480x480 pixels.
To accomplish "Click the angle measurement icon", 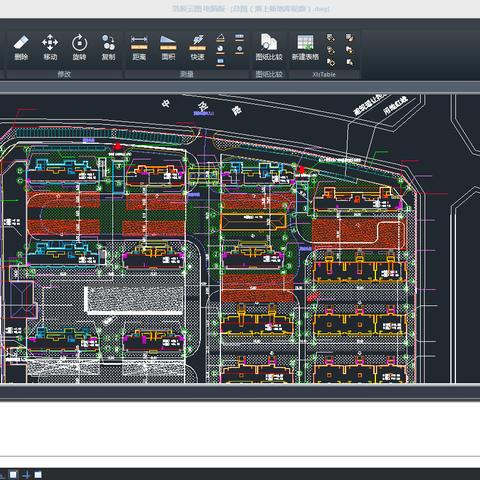I will pos(220,37).
